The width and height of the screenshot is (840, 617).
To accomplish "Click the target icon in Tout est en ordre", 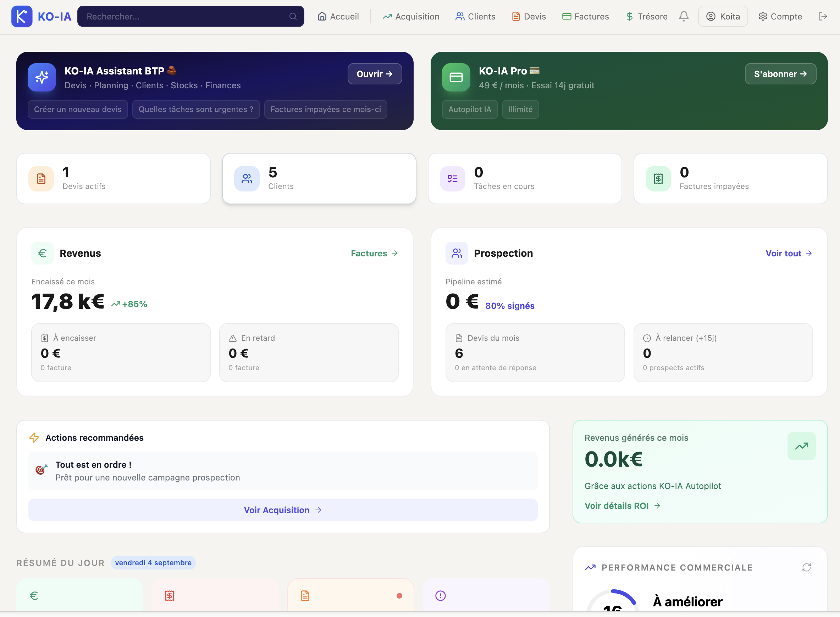I will click(x=42, y=469).
